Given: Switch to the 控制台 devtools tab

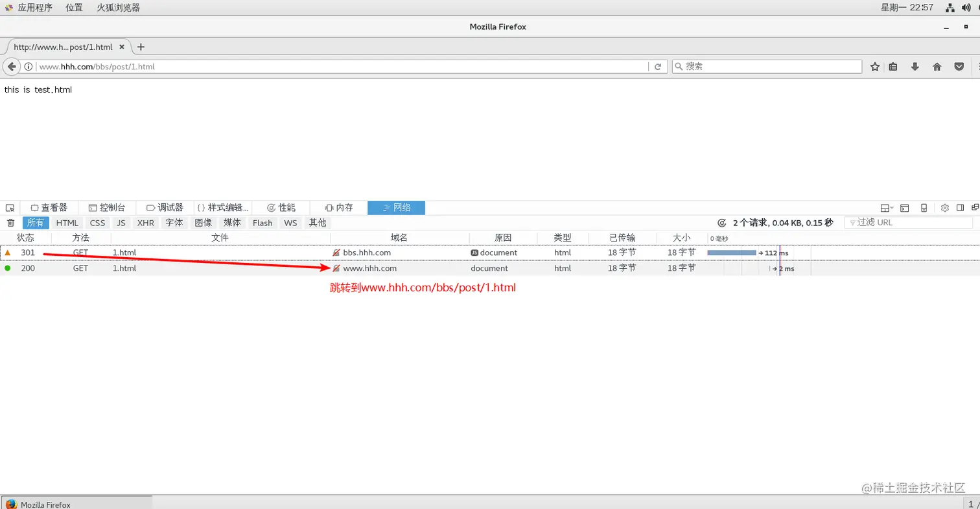Looking at the screenshot, I should 107,208.
